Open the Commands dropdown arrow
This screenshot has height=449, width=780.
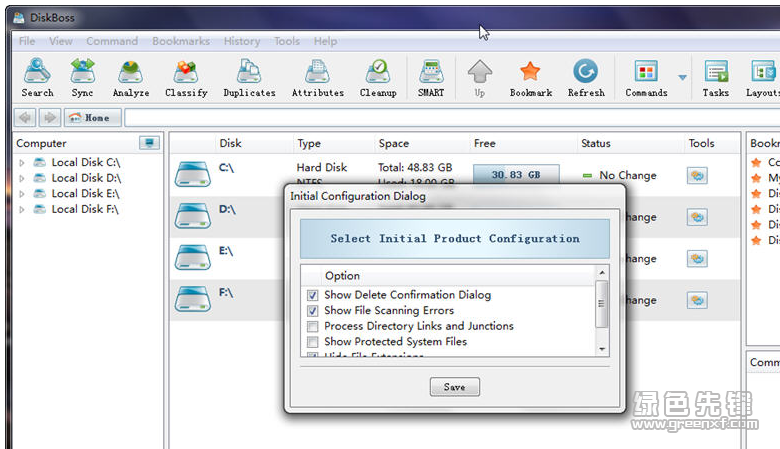click(x=682, y=78)
